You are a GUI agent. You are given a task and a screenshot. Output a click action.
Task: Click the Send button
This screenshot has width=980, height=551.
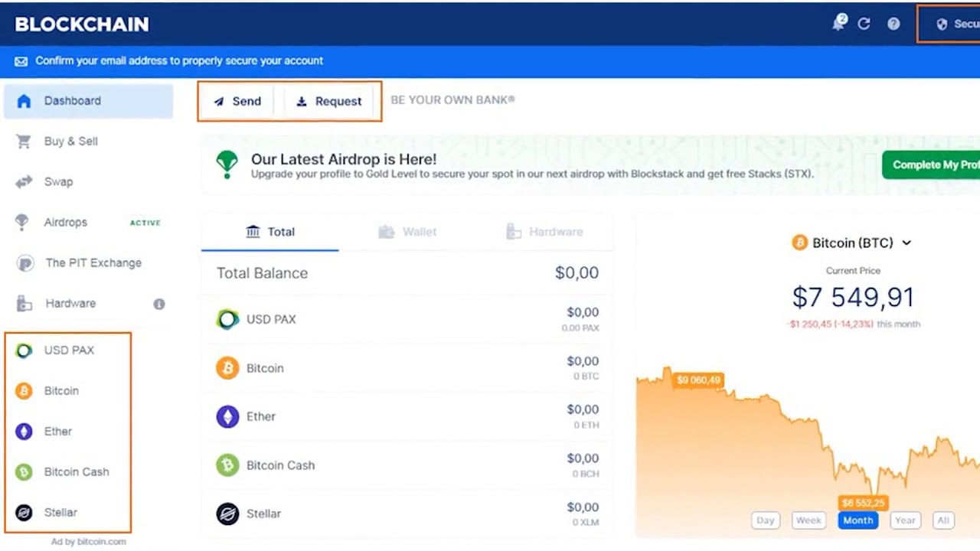click(x=237, y=101)
